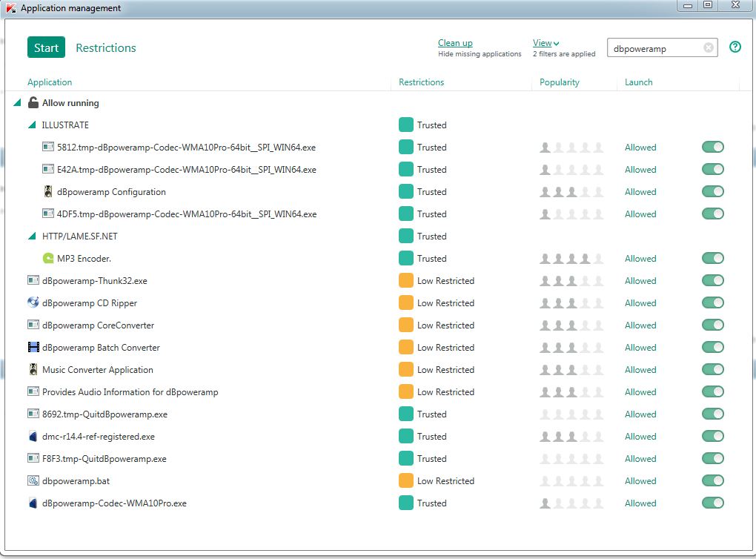The height and width of the screenshot is (559, 756).
Task: Click the dmc-r14.4-ref-registered.exe icon
Action: [x=33, y=436]
